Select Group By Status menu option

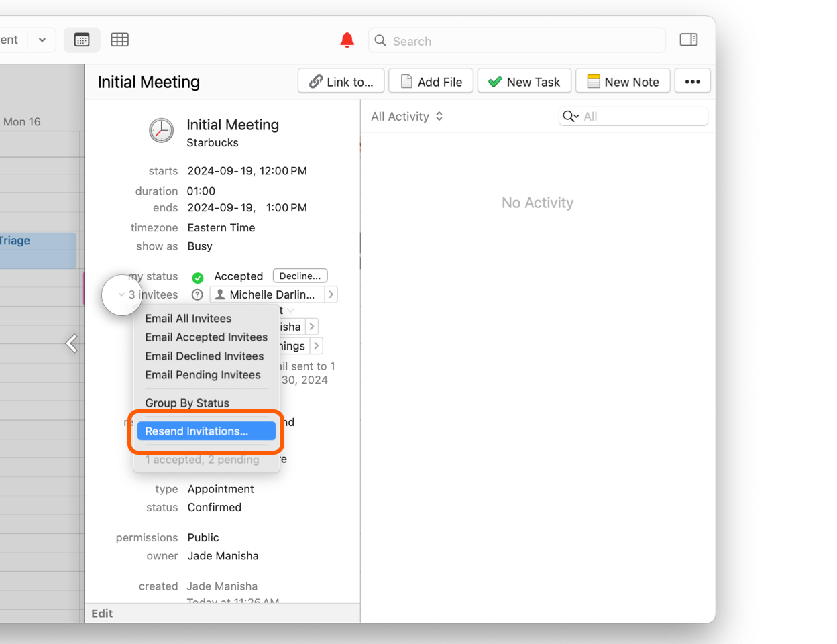(187, 403)
